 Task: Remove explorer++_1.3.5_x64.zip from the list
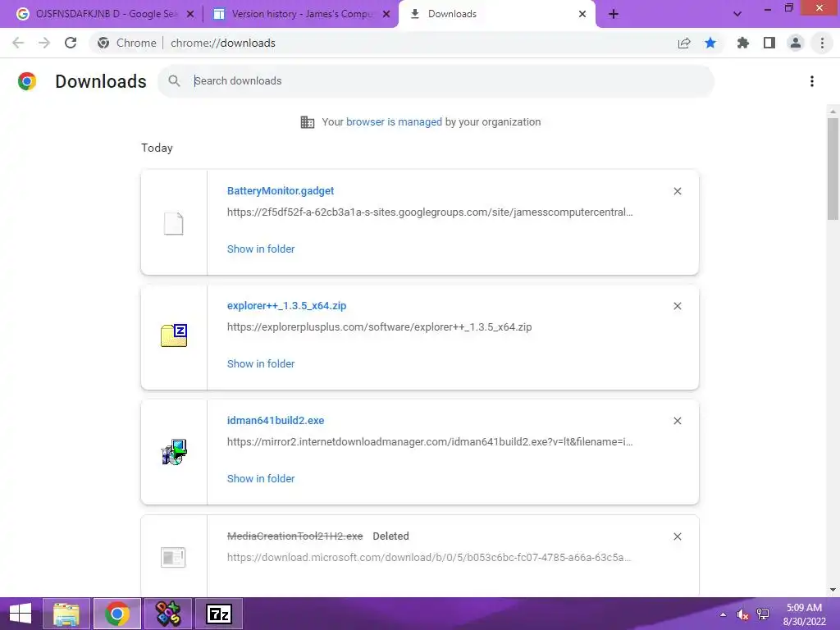click(x=677, y=306)
